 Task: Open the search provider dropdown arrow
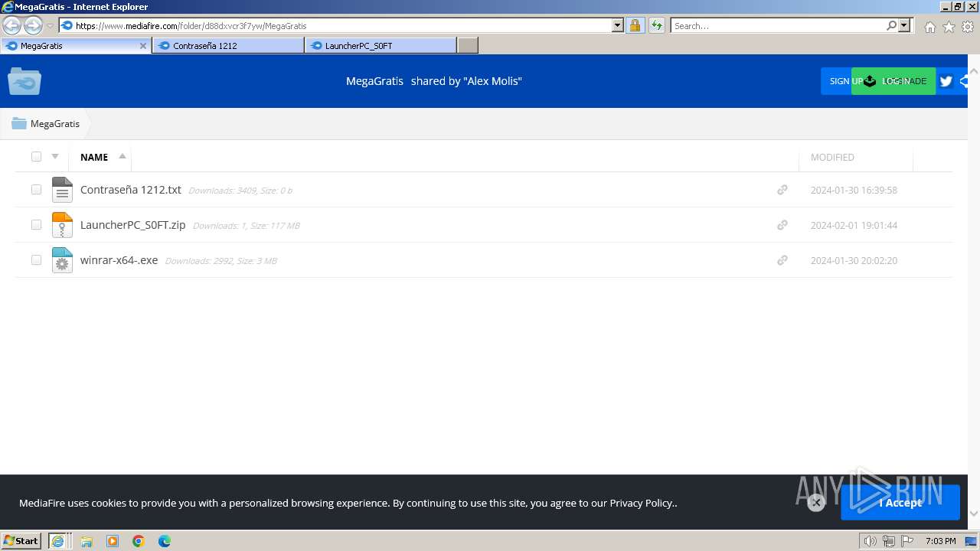[904, 25]
